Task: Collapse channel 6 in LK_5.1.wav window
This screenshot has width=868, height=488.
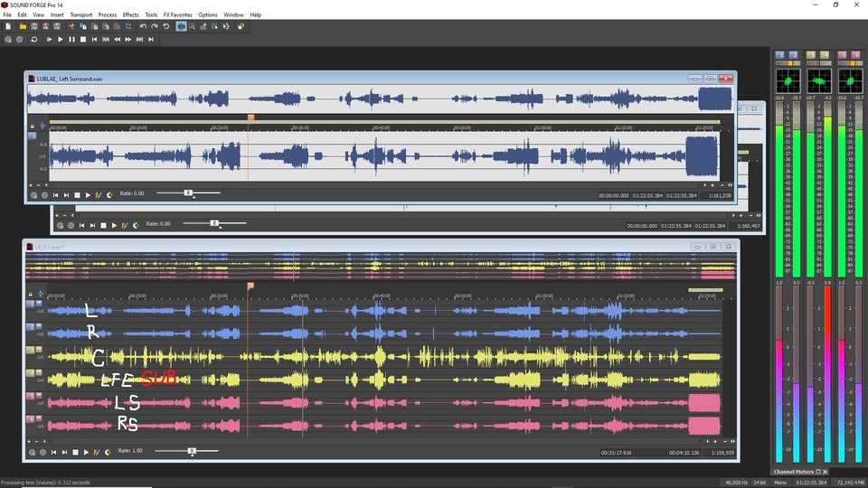Action: coord(39,418)
